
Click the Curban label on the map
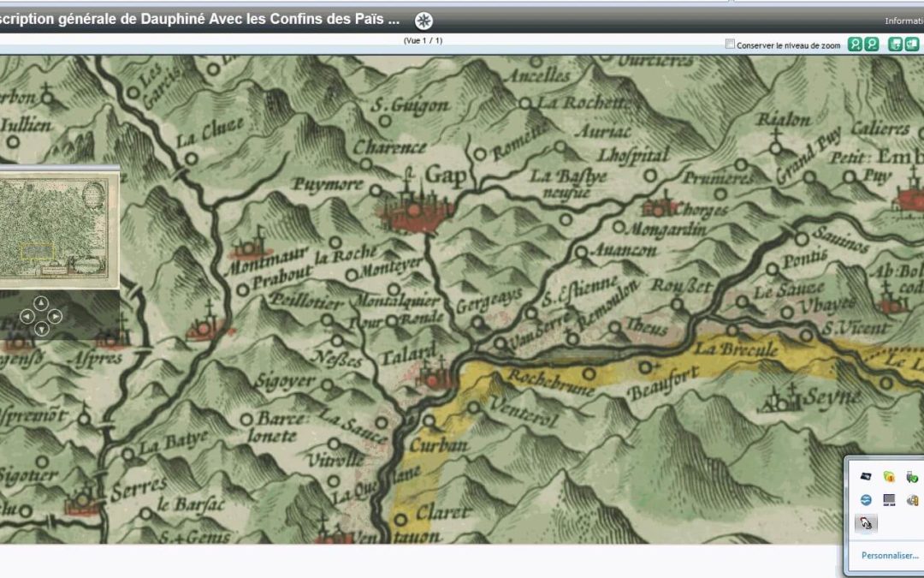[x=438, y=445]
